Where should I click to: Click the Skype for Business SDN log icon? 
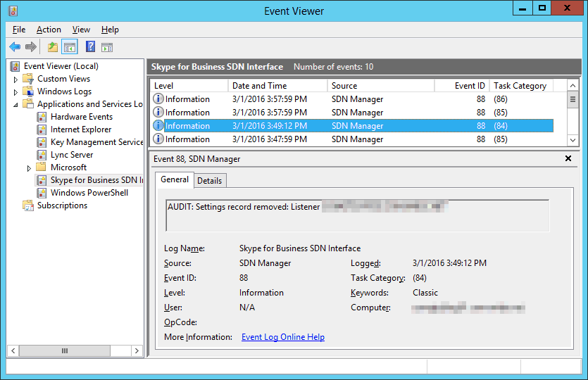click(42, 180)
